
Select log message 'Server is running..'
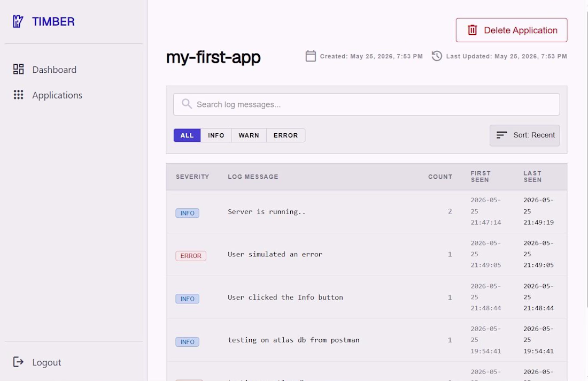267,212
